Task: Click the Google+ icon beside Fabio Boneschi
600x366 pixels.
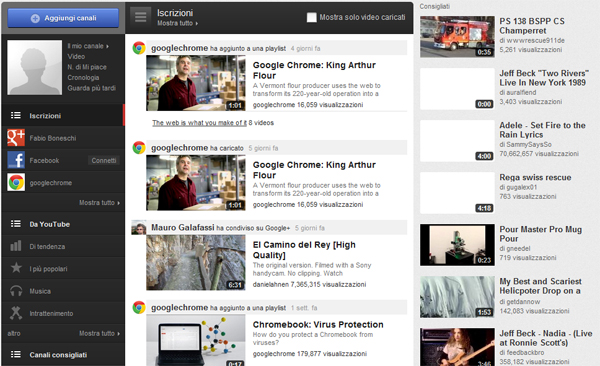Action: point(16,138)
